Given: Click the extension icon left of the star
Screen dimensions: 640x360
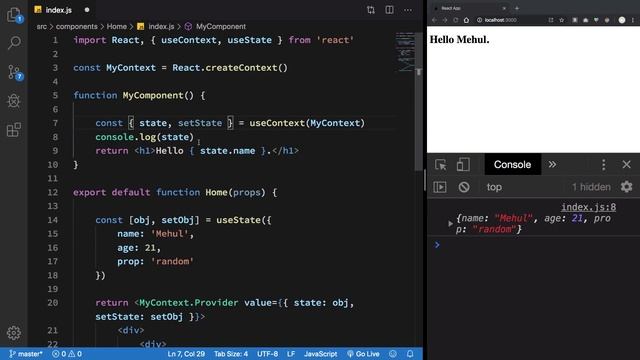Looking at the screenshot, I should click(551, 20).
